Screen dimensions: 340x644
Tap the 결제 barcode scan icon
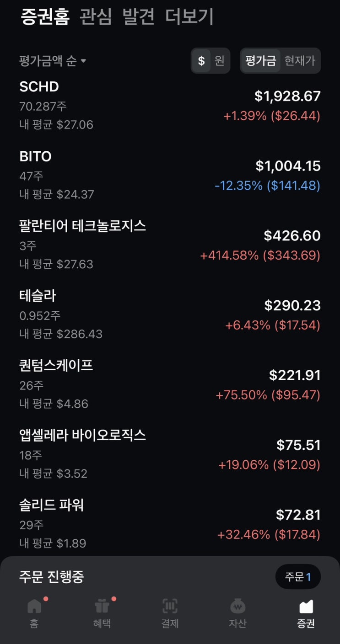tap(170, 607)
